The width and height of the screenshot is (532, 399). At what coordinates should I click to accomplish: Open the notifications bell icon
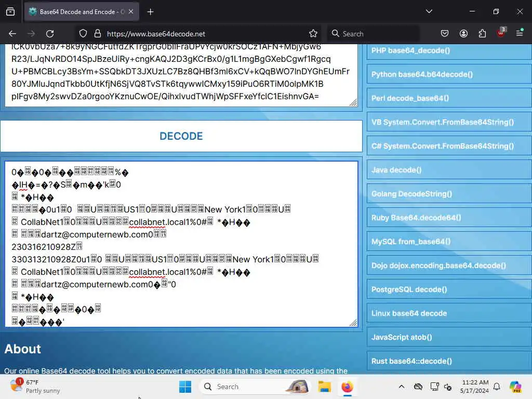[x=497, y=387]
